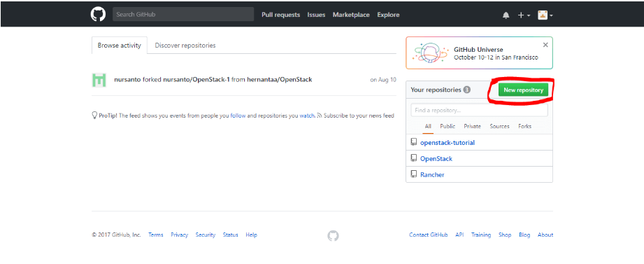The image size is (644, 264).
Task: Click GitHub Universe title text
Action: (478, 50)
